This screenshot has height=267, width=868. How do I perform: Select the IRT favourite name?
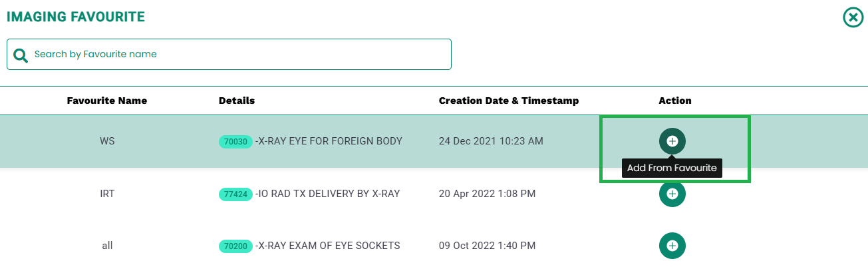tap(107, 194)
